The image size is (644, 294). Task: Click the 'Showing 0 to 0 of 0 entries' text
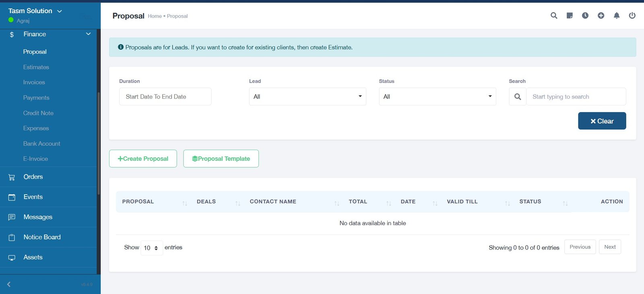524,248
